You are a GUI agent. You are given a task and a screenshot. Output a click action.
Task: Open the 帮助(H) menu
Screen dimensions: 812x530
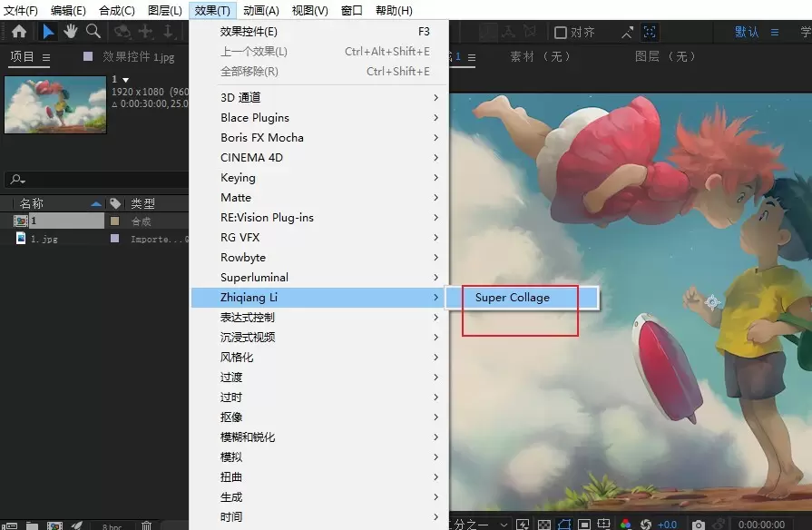click(x=394, y=10)
